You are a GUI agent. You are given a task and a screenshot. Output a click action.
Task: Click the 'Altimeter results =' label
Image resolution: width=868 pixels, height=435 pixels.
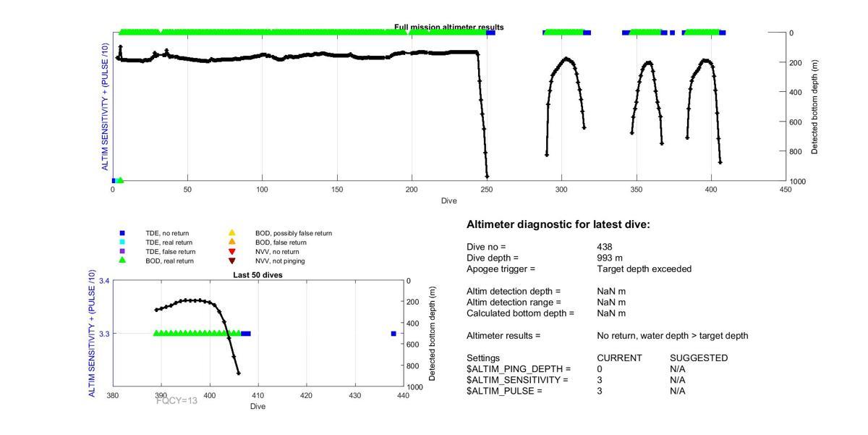click(x=503, y=336)
